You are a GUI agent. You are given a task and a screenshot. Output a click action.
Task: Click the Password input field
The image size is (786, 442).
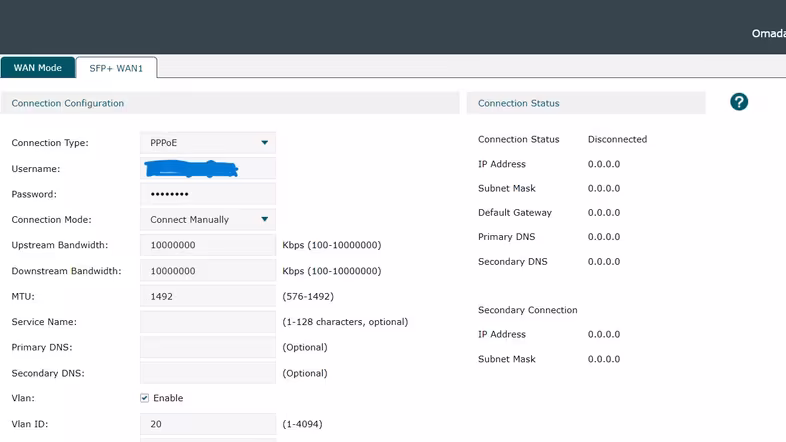[x=208, y=194]
